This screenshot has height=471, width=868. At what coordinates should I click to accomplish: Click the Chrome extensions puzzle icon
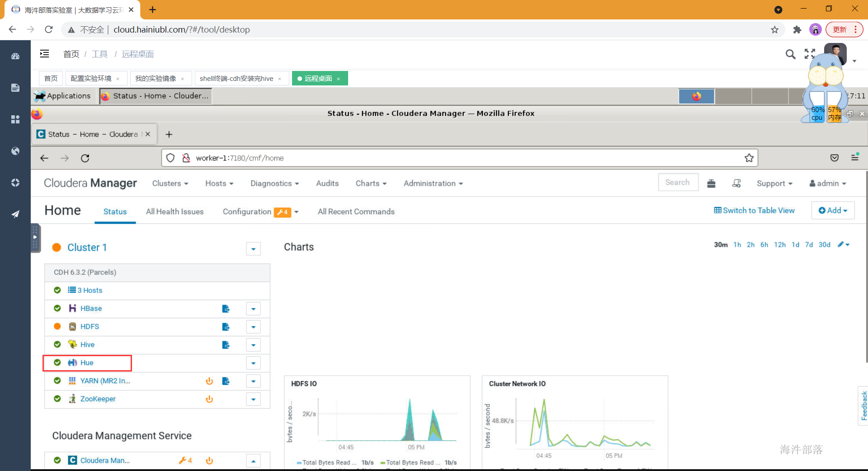pyautogui.click(x=797, y=29)
